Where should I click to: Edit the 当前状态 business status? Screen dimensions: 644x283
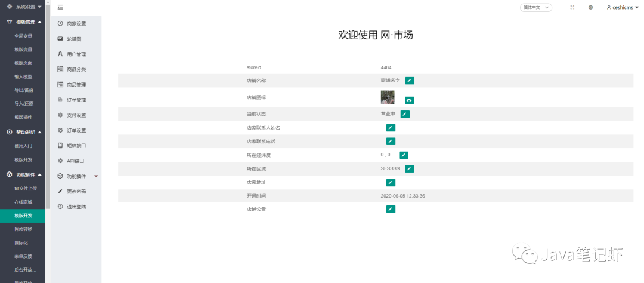[405, 114]
